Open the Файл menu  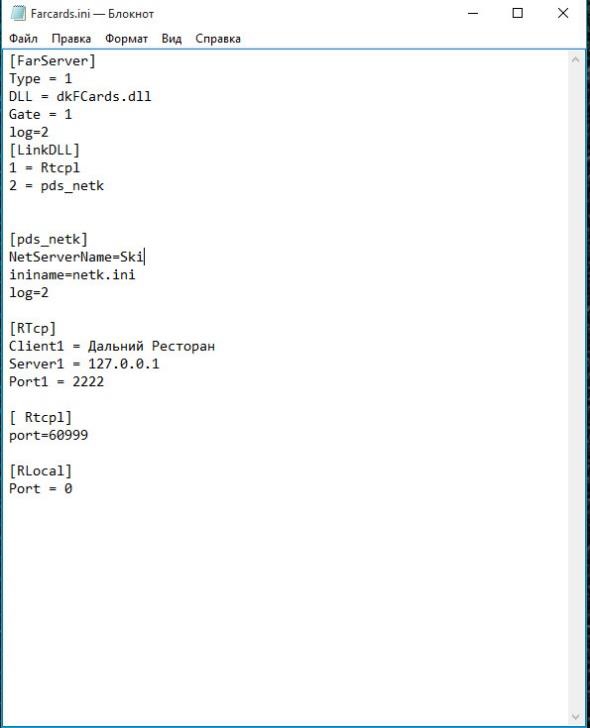tap(23, 39)
